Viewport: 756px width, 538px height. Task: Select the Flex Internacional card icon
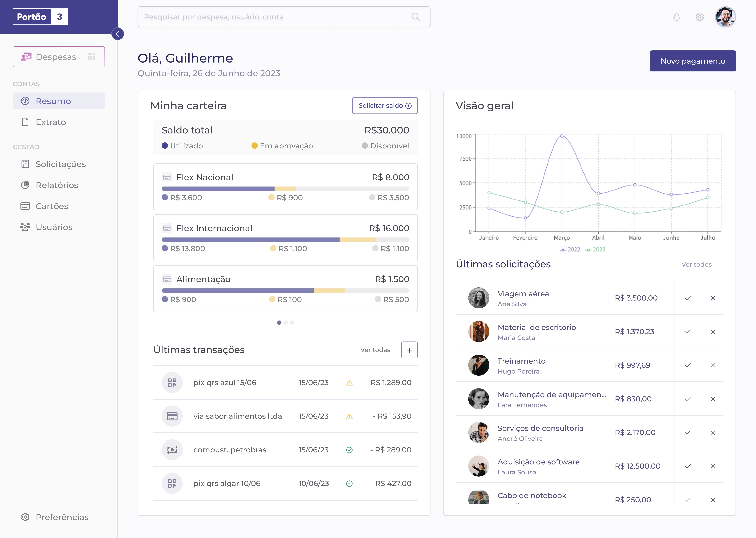point(167,228)
